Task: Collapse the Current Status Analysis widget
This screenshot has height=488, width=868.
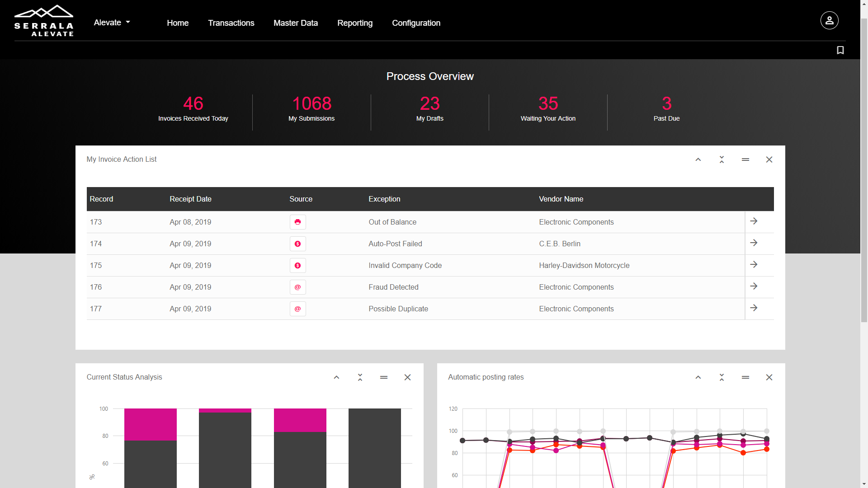Action: click(336, 377)
